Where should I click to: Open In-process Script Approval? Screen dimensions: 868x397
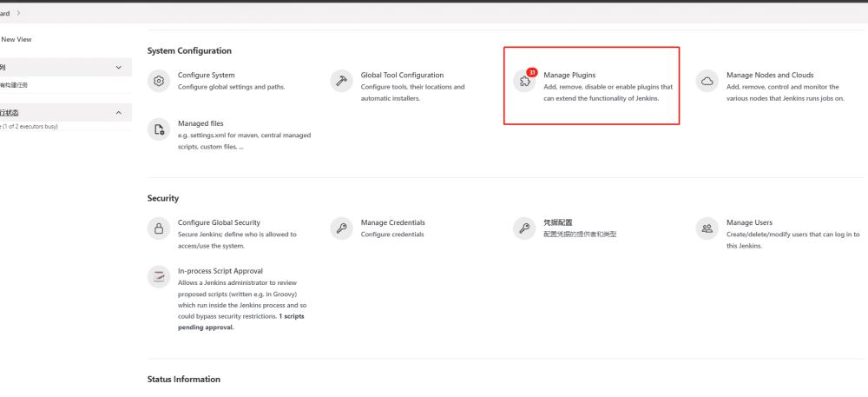coord(220,271)
